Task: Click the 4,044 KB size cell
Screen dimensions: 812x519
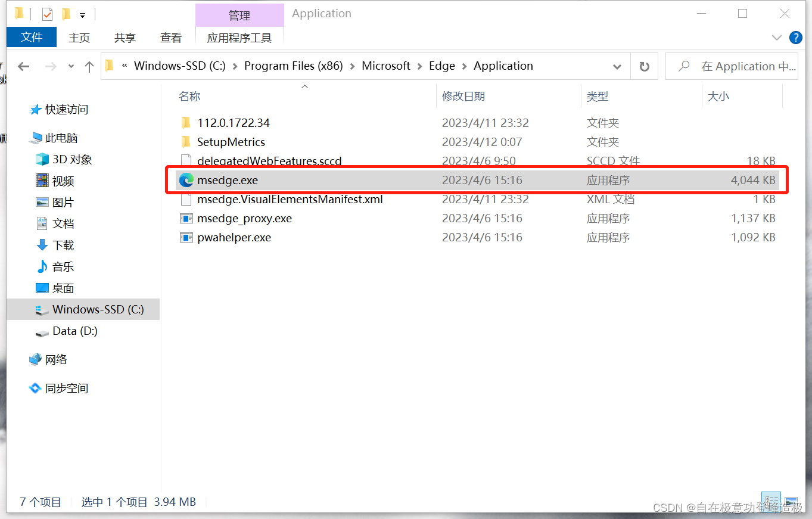Action: (x=753, y=180)
